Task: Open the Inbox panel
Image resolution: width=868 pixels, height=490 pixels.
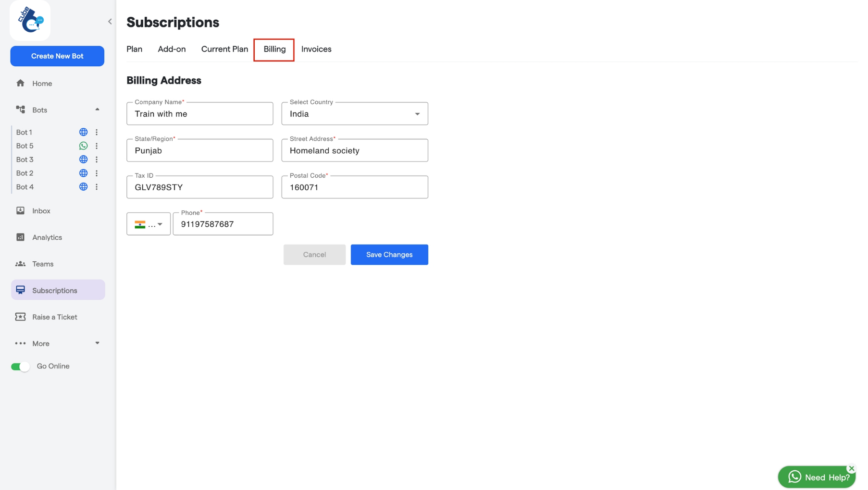Action: click(41, 210)
